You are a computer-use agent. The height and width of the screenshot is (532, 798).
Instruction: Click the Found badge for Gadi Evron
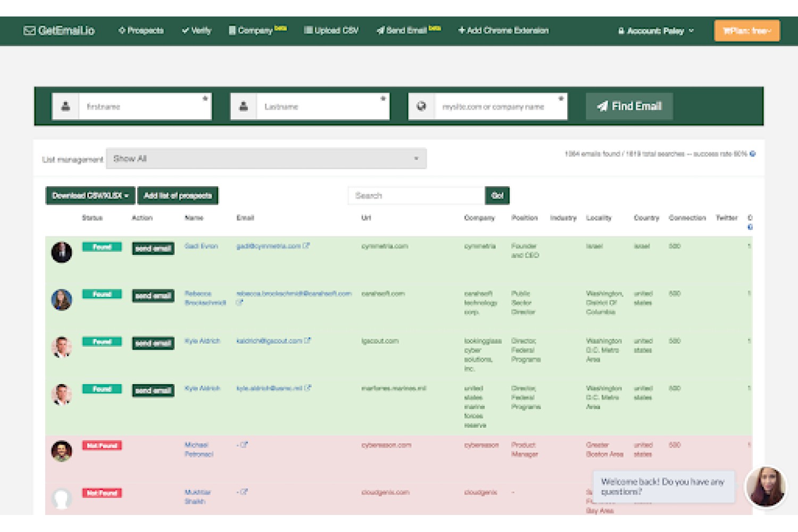pyautogui.click(x=102, y=247)
